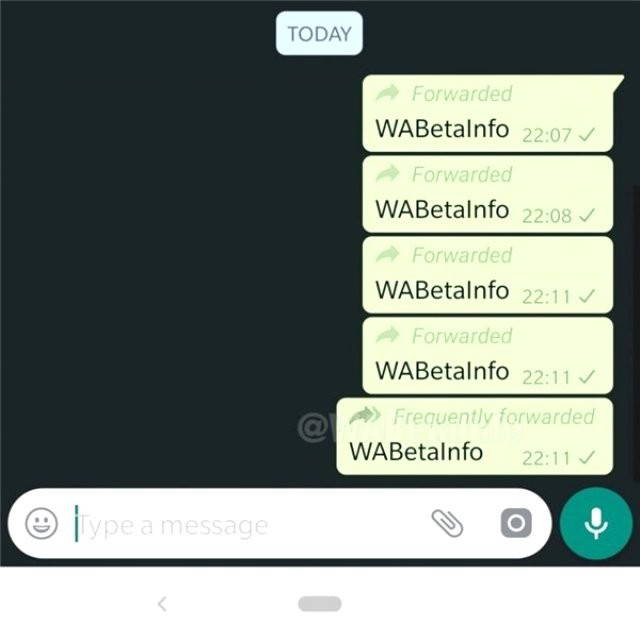Select the WABetaInfo message sent at 22:07
640x641 pixels.
442,129
